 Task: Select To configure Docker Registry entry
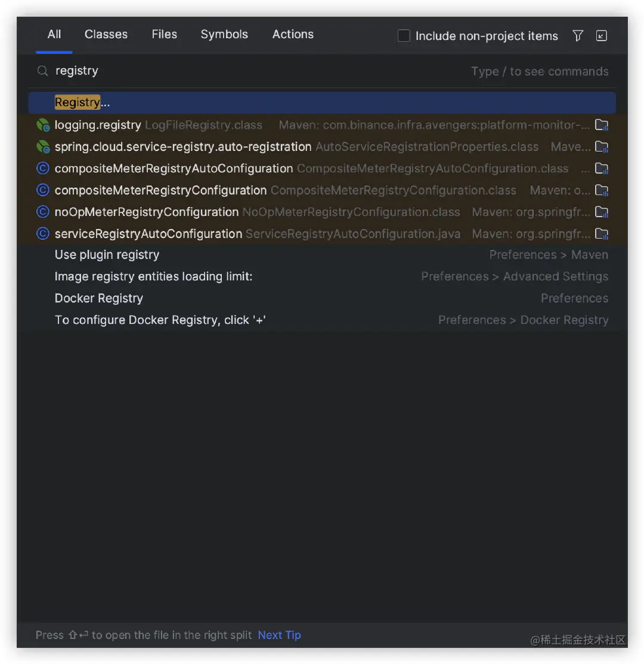(x=321, y=320)
